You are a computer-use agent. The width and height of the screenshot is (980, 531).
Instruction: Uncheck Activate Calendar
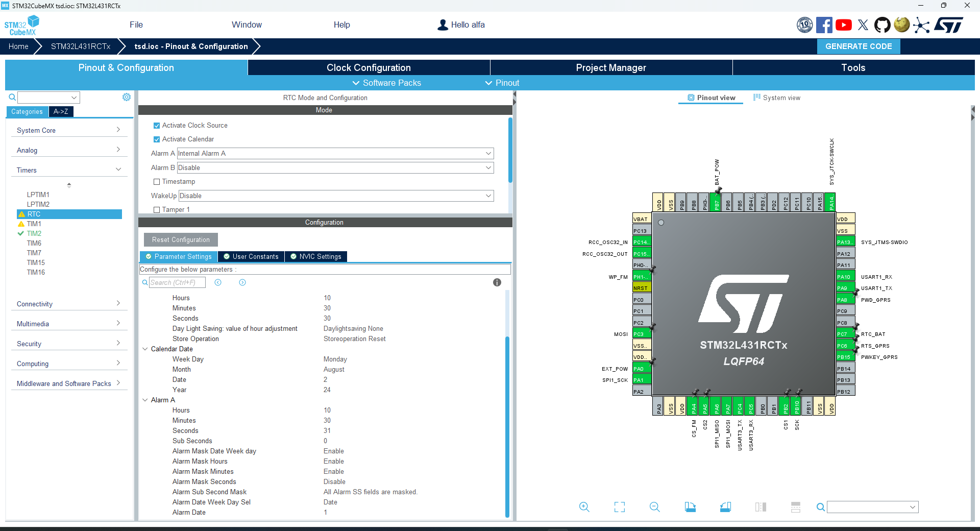tap(157, 139)
